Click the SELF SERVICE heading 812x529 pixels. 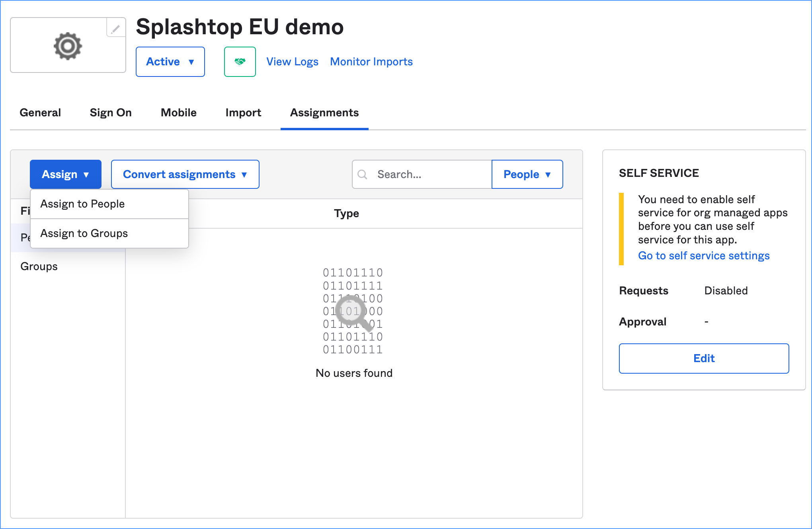659,173
